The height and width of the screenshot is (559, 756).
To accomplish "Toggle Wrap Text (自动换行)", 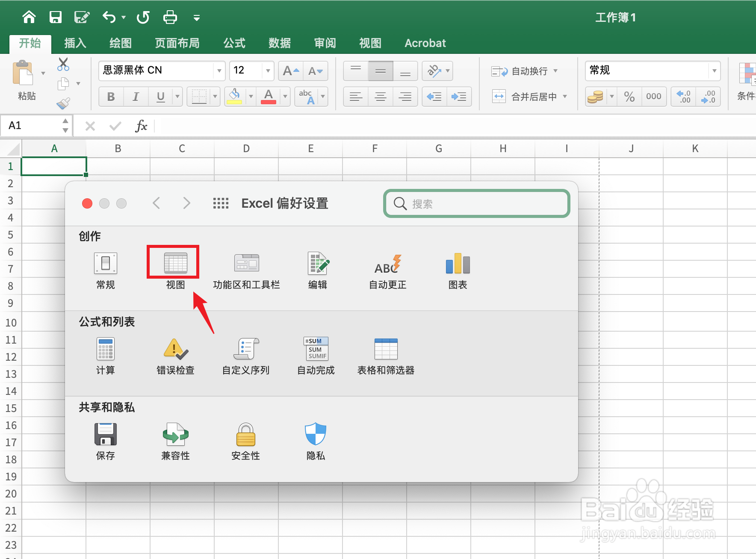I will pyautogui.click(x=520, y=71).
